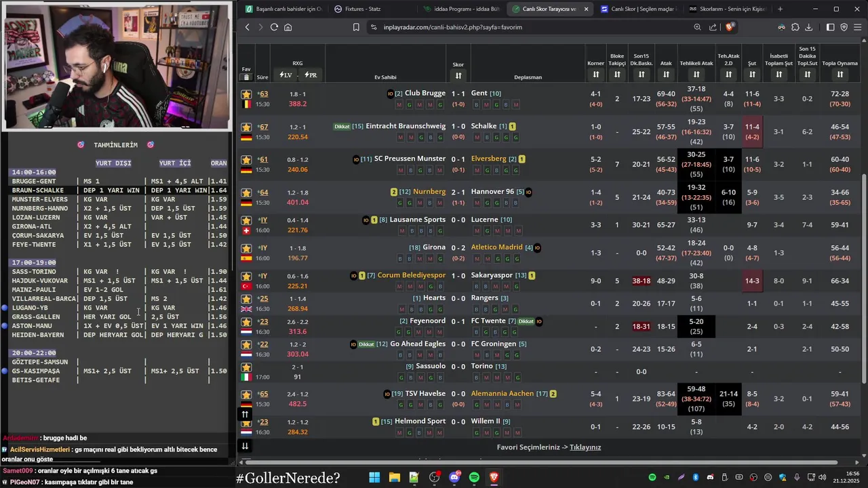Open the *67 Braunschweig minute link
The width and height of the screenshot is (868, 488).
[x=262, y=127]
